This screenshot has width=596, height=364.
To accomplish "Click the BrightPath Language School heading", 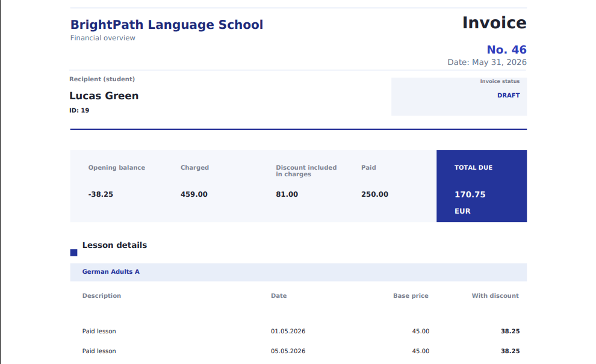I will [x=167, y=25].
